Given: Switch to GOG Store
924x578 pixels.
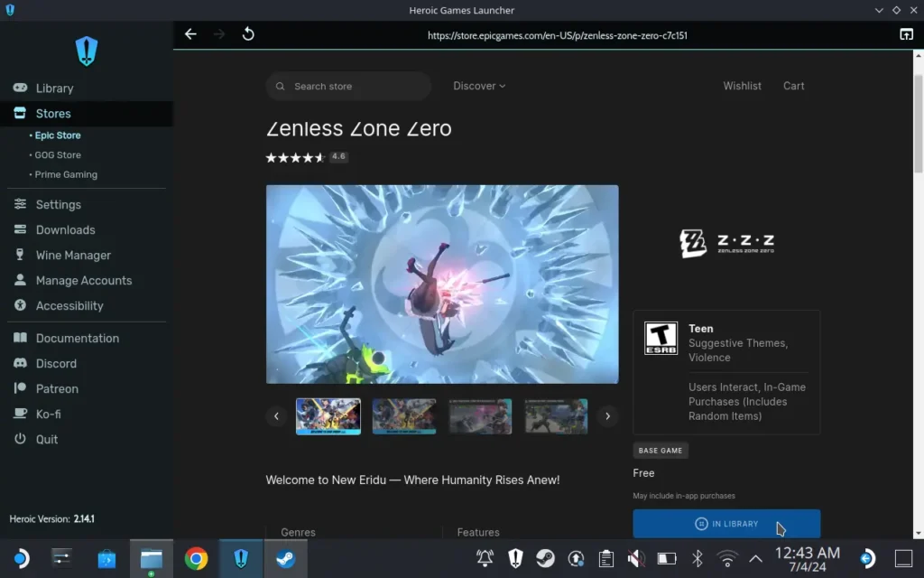Looking at the screenshot, I should click(57, 154).
